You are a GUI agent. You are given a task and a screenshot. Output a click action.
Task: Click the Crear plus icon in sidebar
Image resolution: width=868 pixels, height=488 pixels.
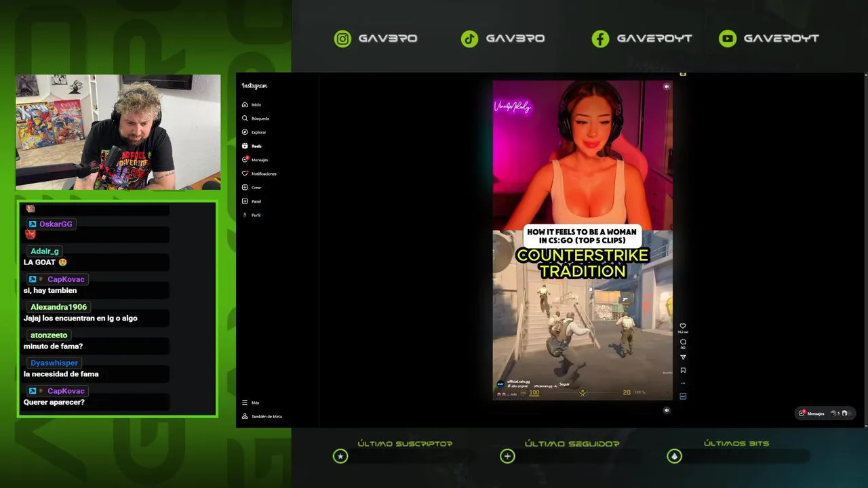pyautogui.click(x=245, y=187)
